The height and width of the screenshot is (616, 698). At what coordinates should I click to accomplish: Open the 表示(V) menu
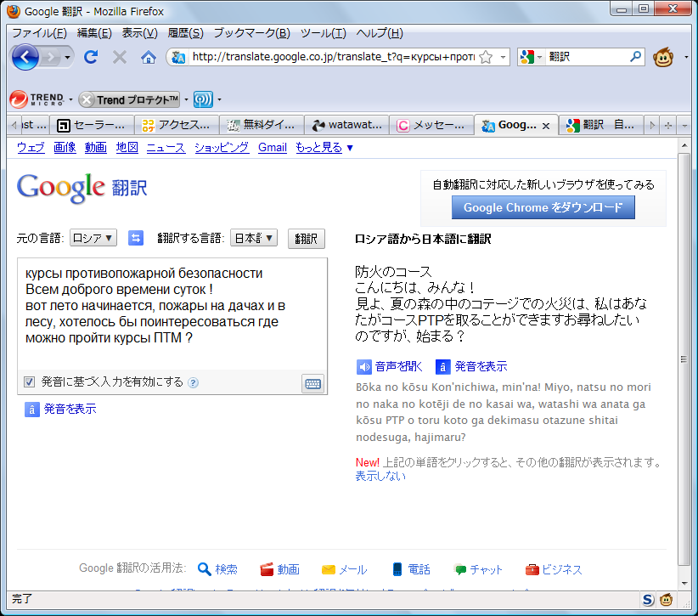pyautogui.click(x=140, y=33)
